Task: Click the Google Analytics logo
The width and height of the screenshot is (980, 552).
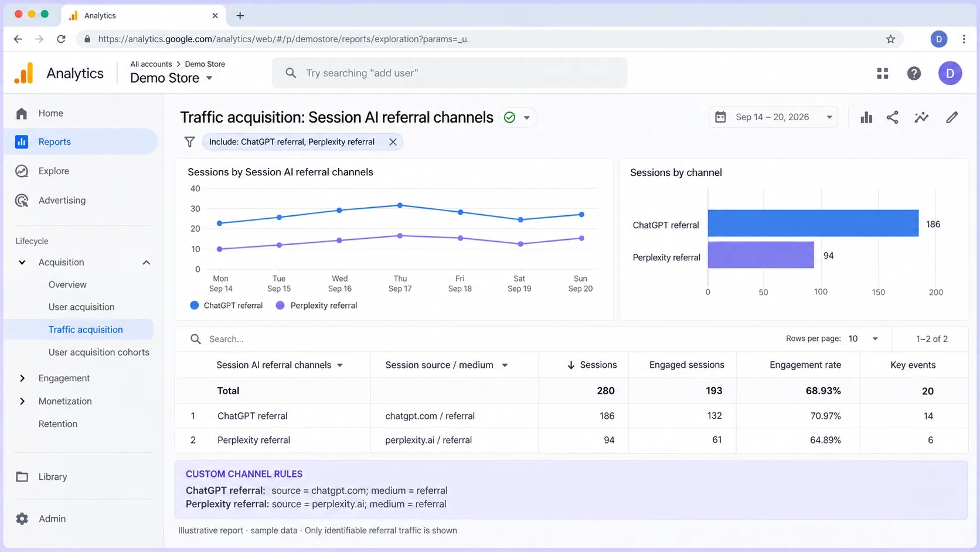Action: [23, 73]
